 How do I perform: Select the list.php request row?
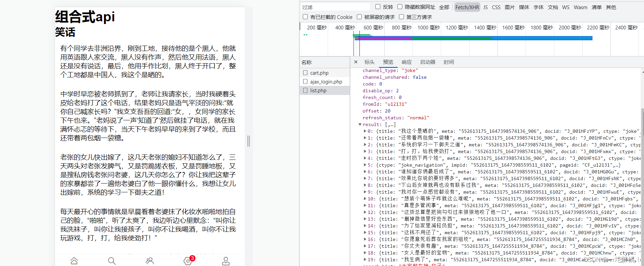click(x=325, y=90)
